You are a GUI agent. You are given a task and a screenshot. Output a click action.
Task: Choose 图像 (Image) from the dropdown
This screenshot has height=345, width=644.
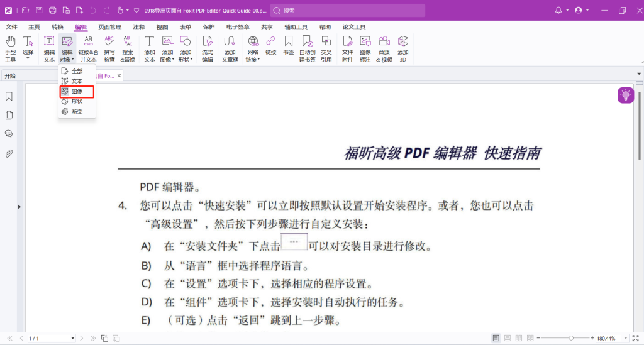click(x=77, y=92)
